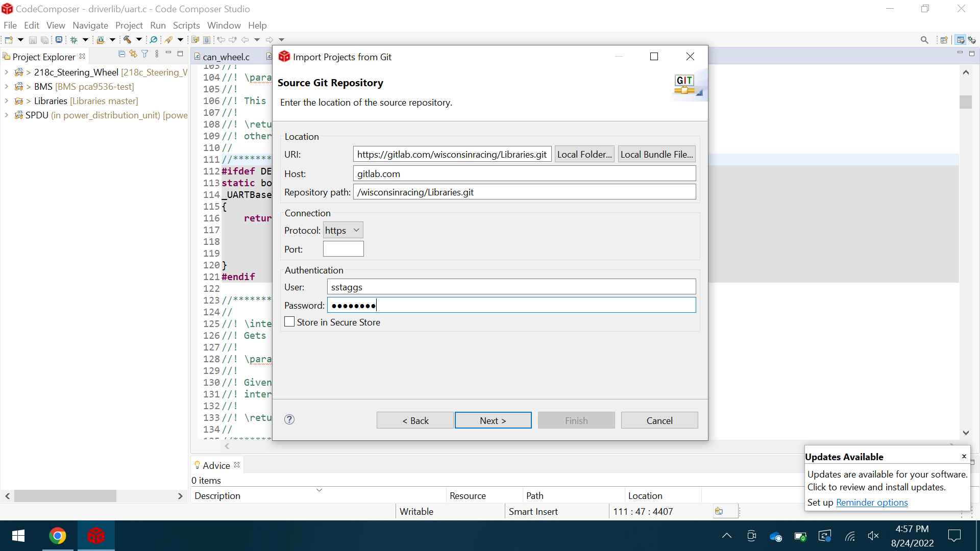
Task: Open the Reminder options link
Action: 871,503
